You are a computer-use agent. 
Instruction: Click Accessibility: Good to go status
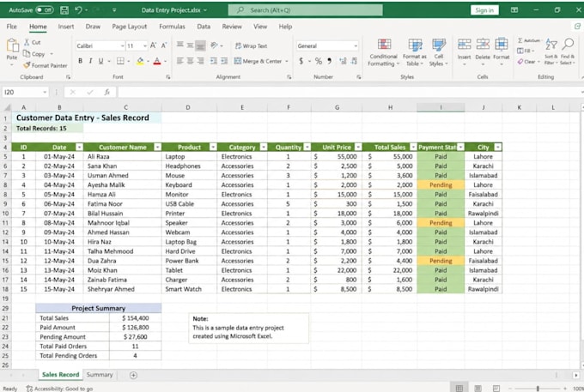point(59,389)
